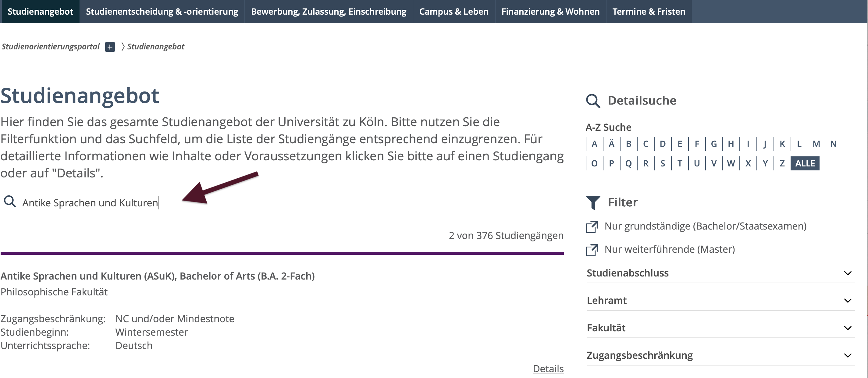Select letter I in A-Z Suche

tap(748, 144)
